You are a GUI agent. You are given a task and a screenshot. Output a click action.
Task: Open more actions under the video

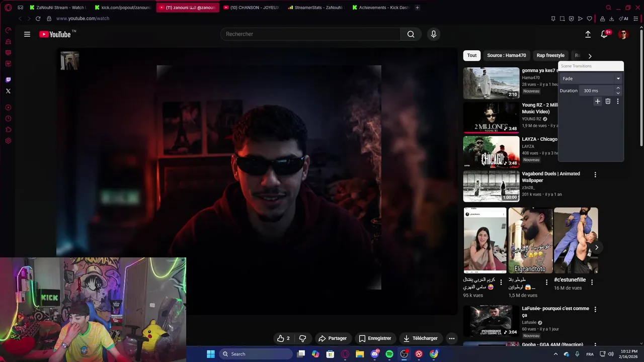[x=452, y=338]
